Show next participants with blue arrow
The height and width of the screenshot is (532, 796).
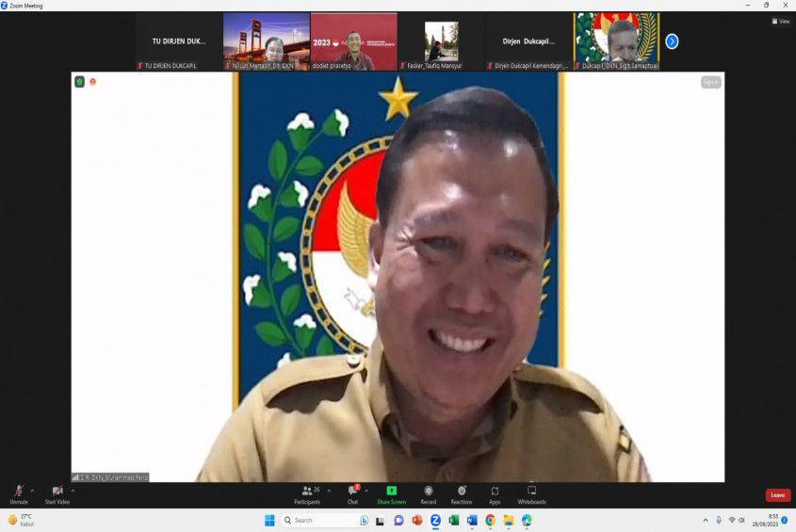tap(672, 41)
